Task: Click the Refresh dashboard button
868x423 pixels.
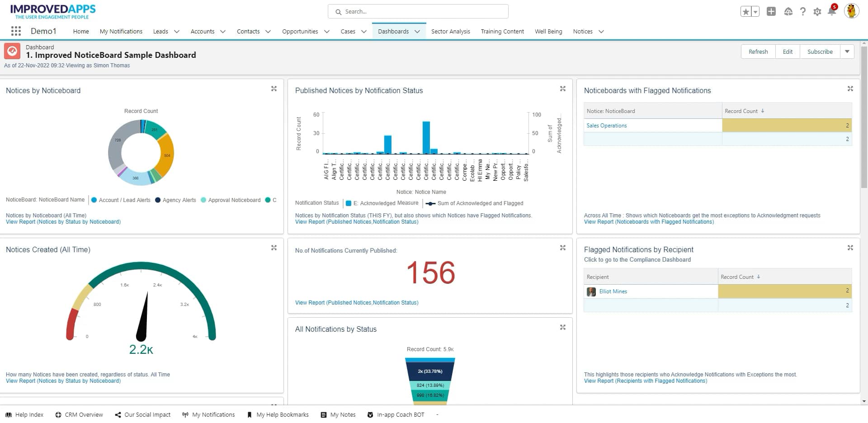Action: 758,51
